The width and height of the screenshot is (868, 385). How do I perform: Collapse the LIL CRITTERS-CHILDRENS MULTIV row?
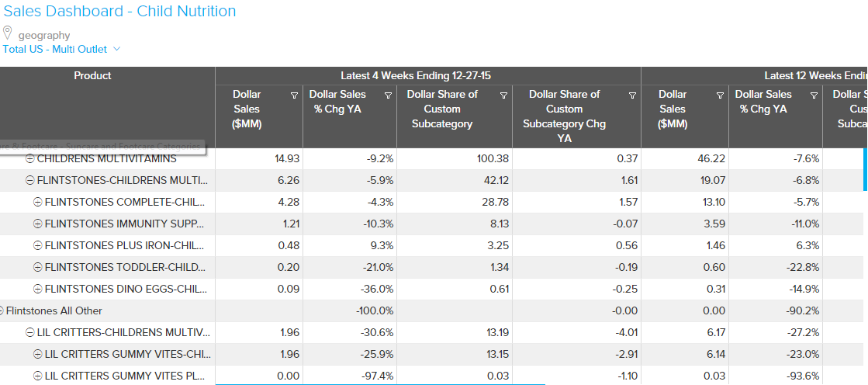tap(30, 332)
